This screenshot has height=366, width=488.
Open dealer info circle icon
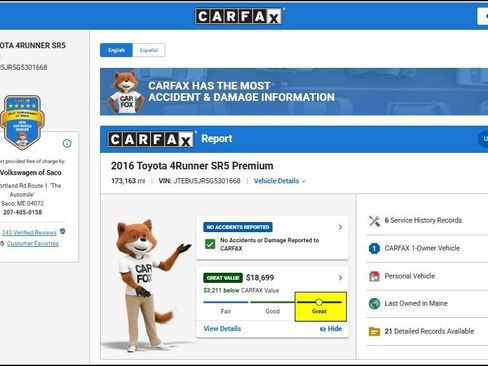[67, 143]
